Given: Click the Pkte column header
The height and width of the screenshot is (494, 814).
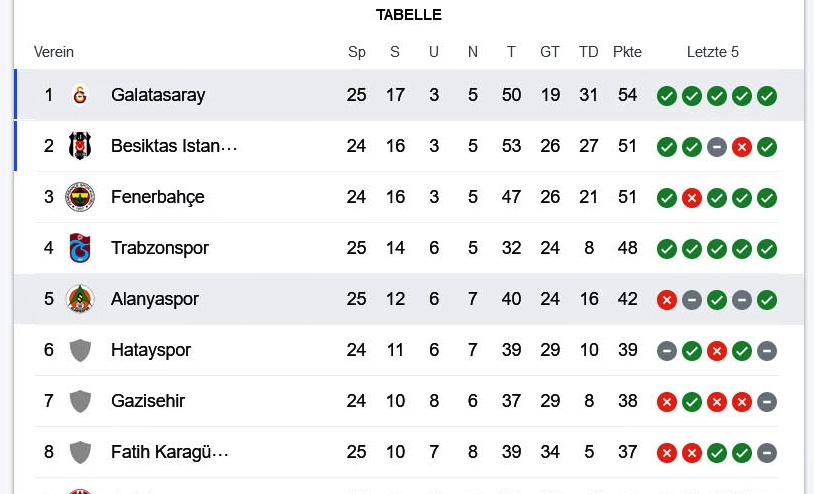Looking at the screenshot, I should 627,52.
